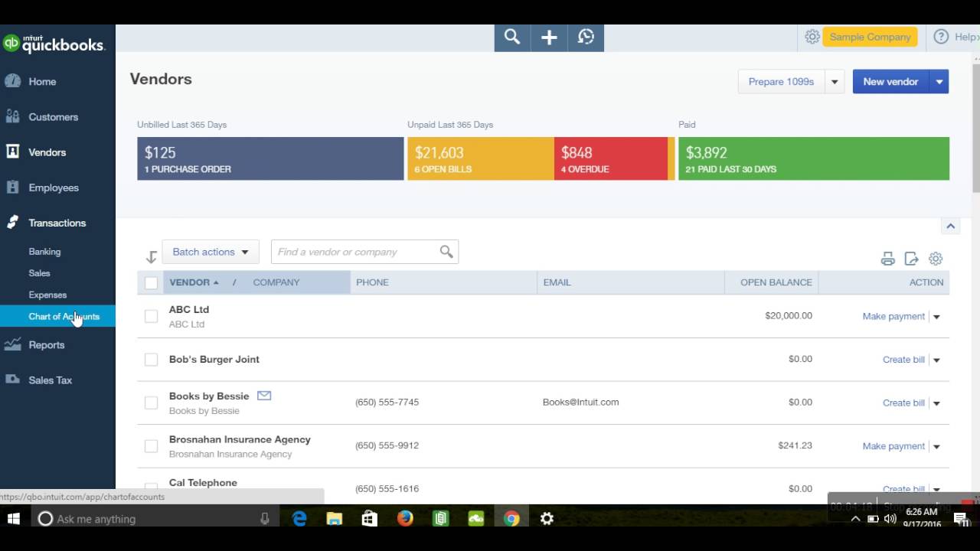The height and width of the screenshot is (551, 980).
Task: Open recent transactions clock icon
Action: [x=586, y=37]
